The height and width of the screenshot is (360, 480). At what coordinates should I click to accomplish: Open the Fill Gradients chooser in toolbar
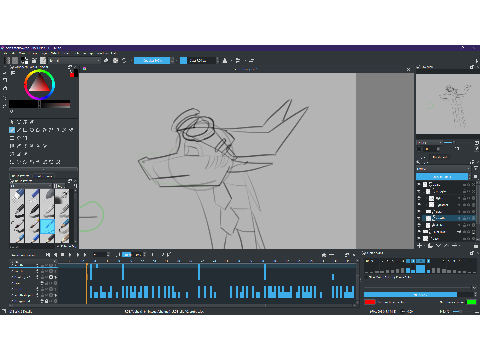click(x=7, y=60)
